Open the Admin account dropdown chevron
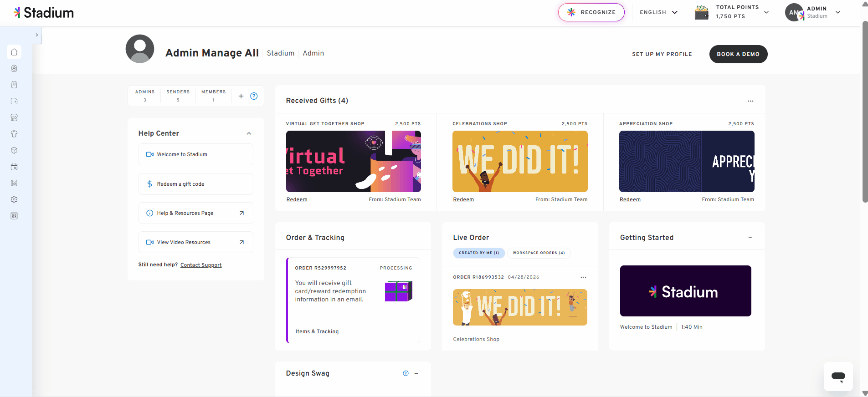This screenshot has height=397, width=868. [x=838, y=12]
